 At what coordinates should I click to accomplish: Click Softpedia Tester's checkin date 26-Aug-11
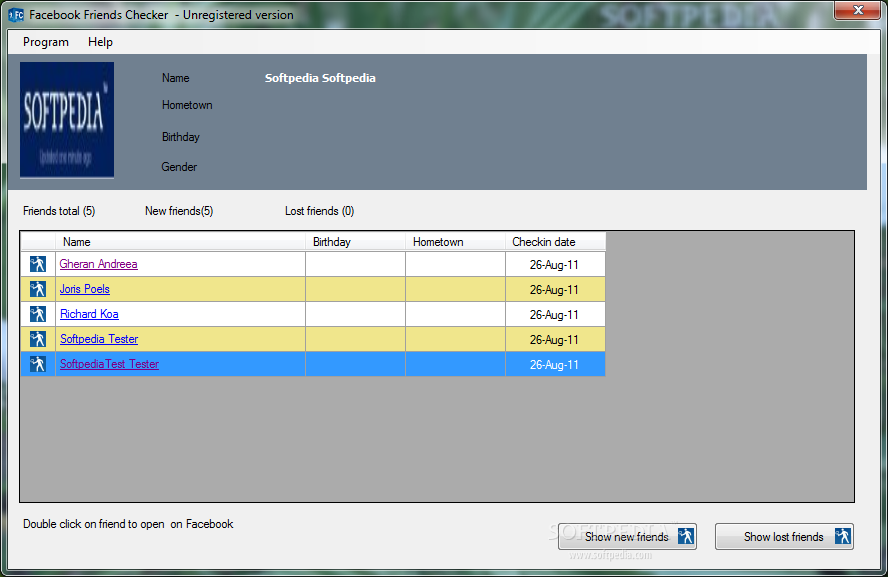(554, 339)
